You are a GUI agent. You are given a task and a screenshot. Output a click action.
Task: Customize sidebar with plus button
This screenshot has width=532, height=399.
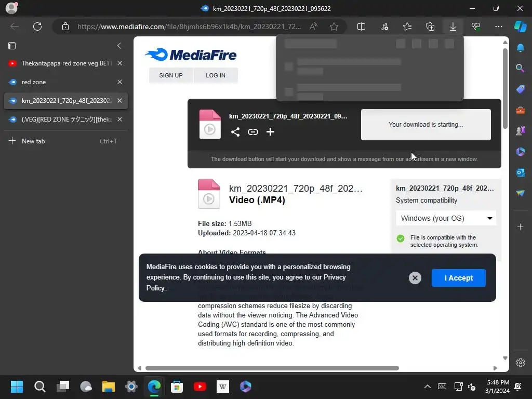(521, 227)
